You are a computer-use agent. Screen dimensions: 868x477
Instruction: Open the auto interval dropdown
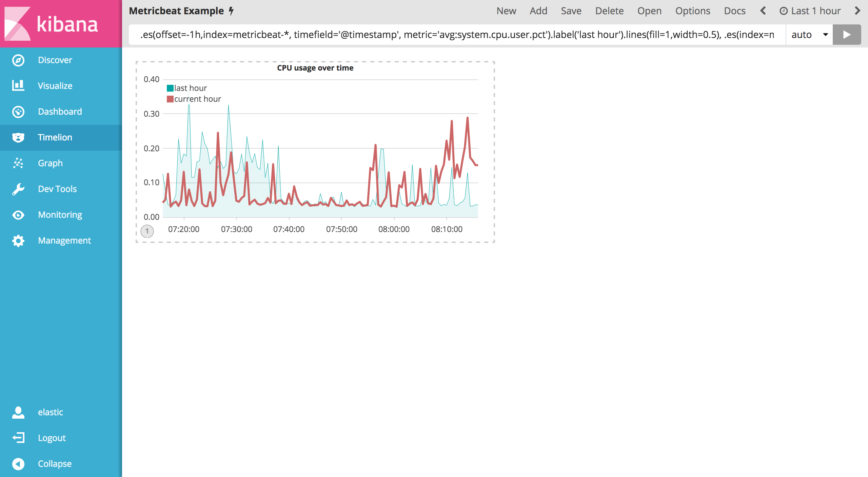(x=809, y=35)
